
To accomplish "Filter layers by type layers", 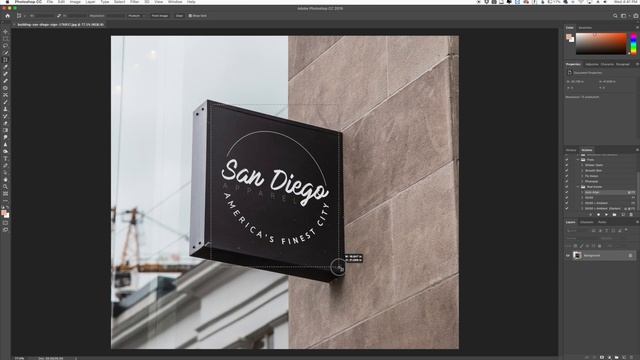I will [607, 231].
